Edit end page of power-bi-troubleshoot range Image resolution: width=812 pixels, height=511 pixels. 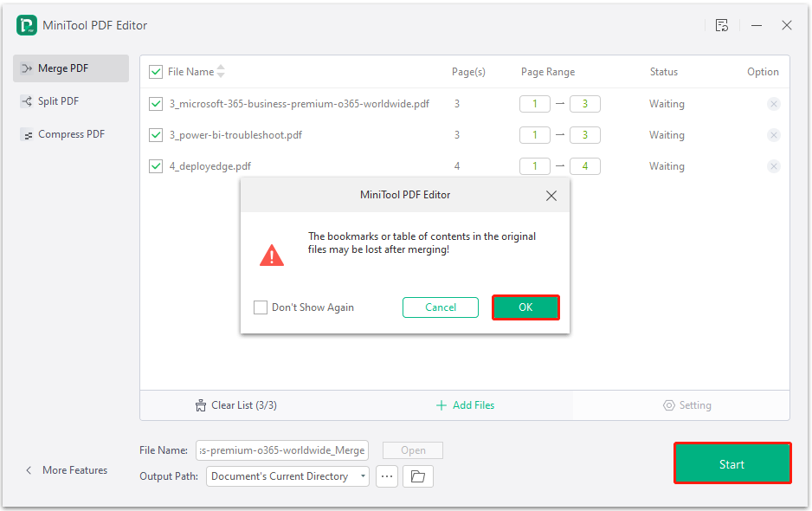click(585, 135)
